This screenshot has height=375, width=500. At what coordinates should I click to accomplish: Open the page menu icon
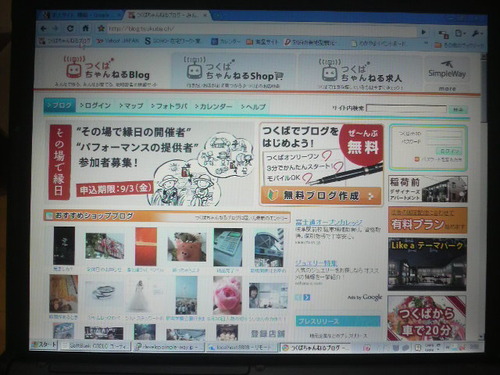[x=460, y=34]
